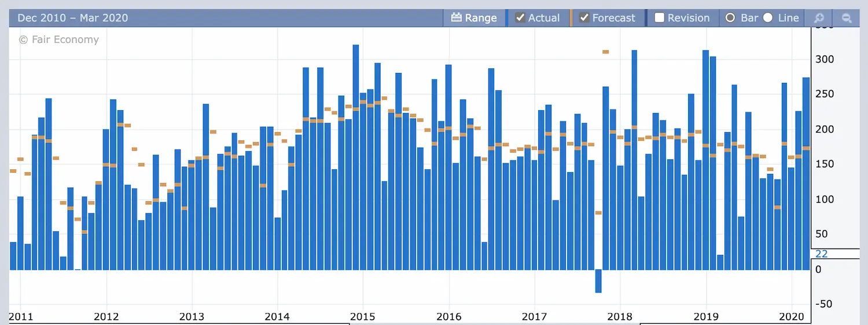Viewport: 868px width, 325px height.
Task: Uncheck the Actual data checkbox
Action: [520, 18]
